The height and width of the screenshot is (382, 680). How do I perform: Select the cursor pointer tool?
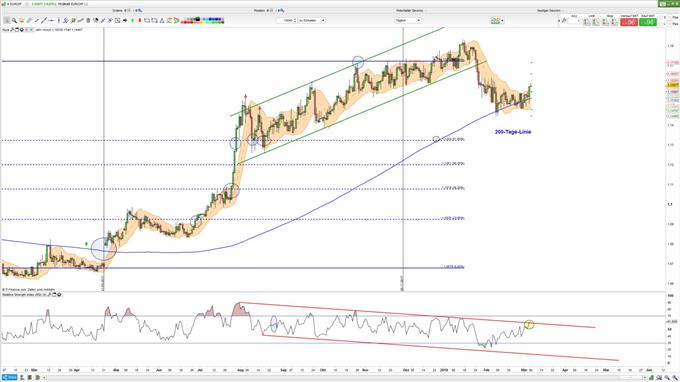(x=7, y=20)
